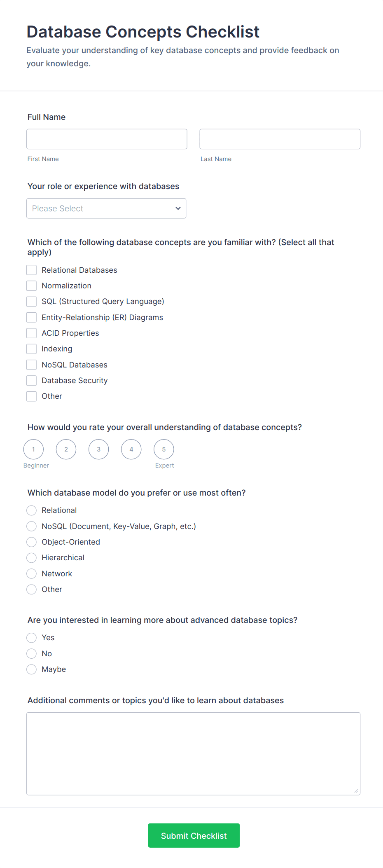
Task: Choose Relational as preferred database model
Action: click(31, 510)
